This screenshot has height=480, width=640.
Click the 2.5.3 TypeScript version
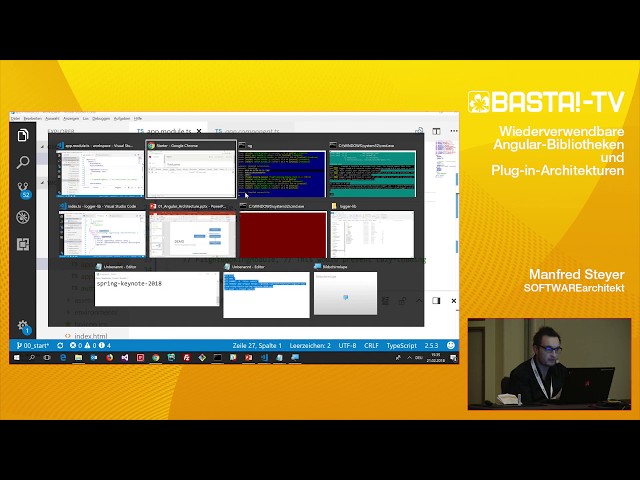pos(431,345)
